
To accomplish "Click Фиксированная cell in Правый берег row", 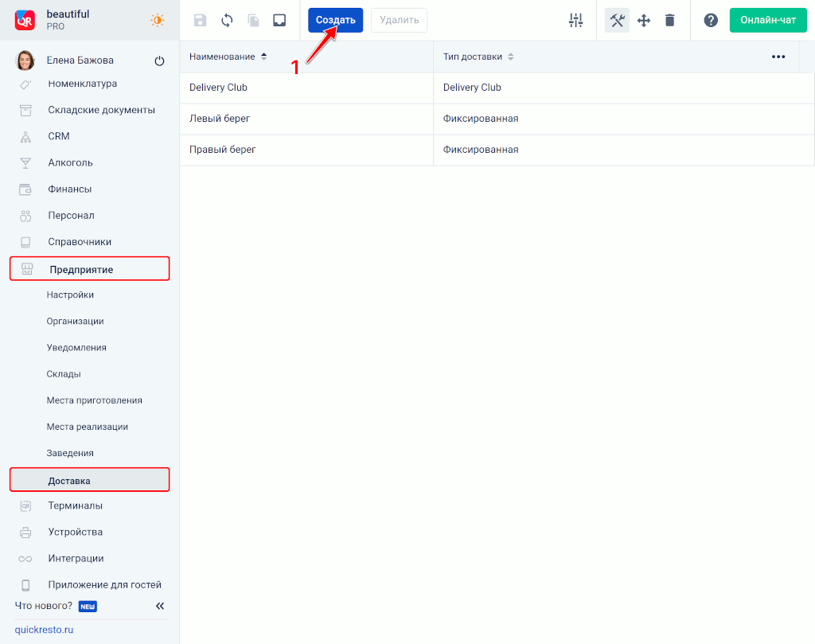I will (x=624, y=150).
